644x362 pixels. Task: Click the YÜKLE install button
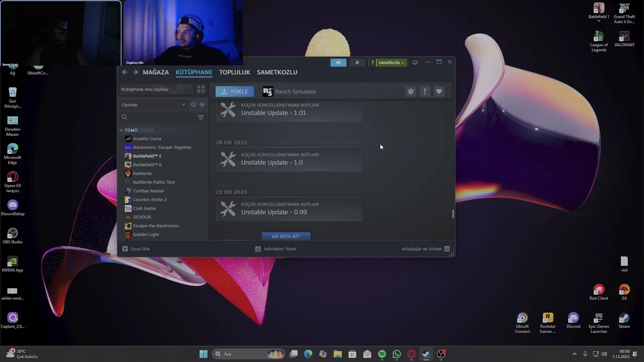pos(234,92)
